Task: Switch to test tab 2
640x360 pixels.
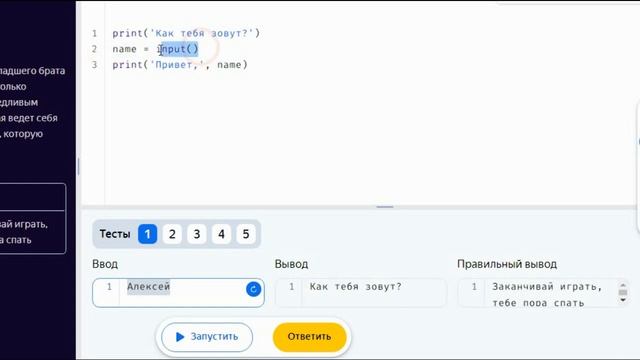Action: 172,234
